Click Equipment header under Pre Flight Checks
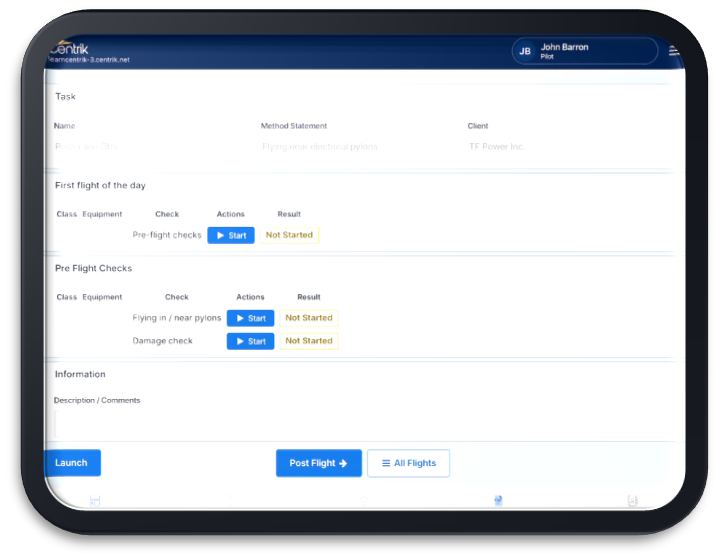This screenshot has height=559, width=721. (x=102, y=297)
